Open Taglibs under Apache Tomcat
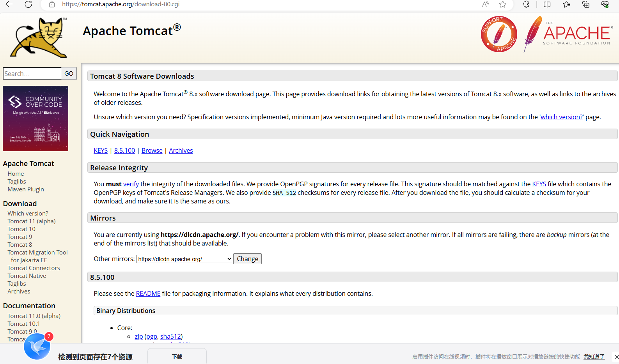 (17, 182)
